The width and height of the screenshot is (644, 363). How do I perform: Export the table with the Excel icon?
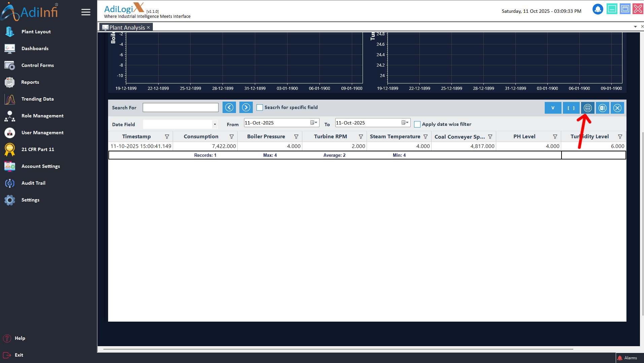click(x=602, y=108)
